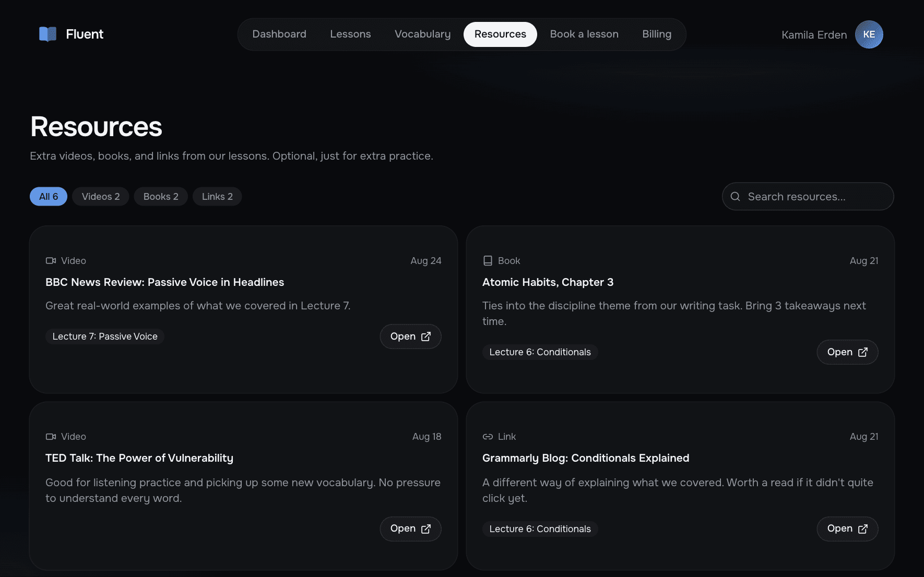Select the title Grammarly Blog: Conditionals Explained
Viewport: 924px width, 577px height.
586,458
